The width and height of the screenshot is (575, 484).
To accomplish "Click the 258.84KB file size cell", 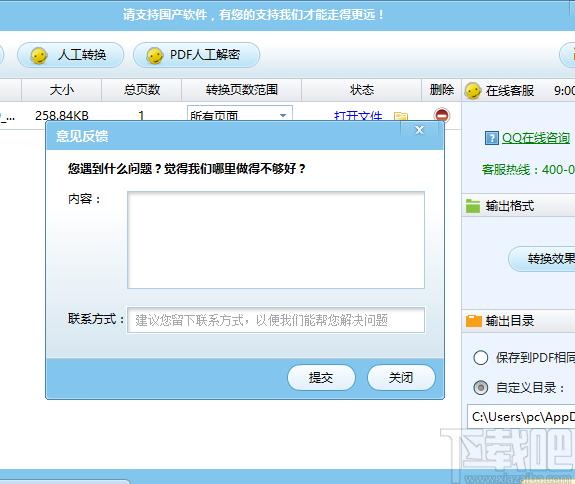I will [62, 116].
